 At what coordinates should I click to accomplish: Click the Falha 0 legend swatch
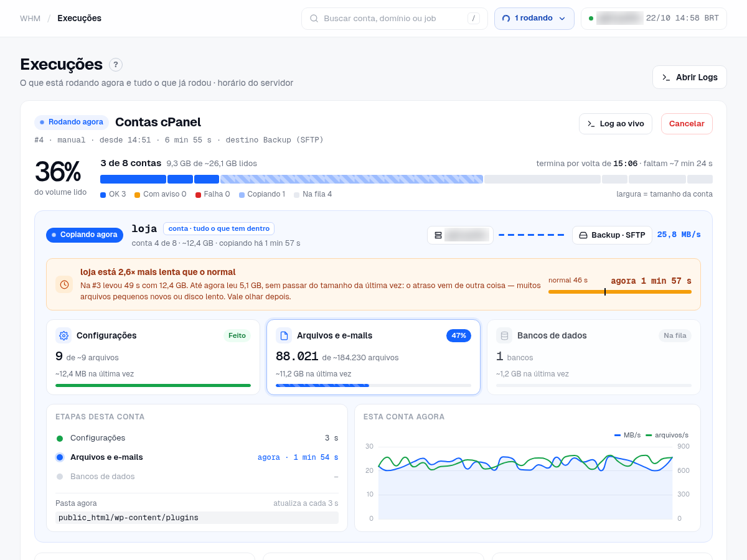198,195
